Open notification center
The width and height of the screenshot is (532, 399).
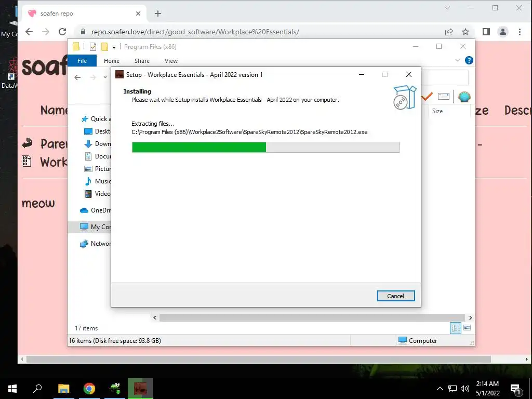pyautogui.click(x=516, y=389)
